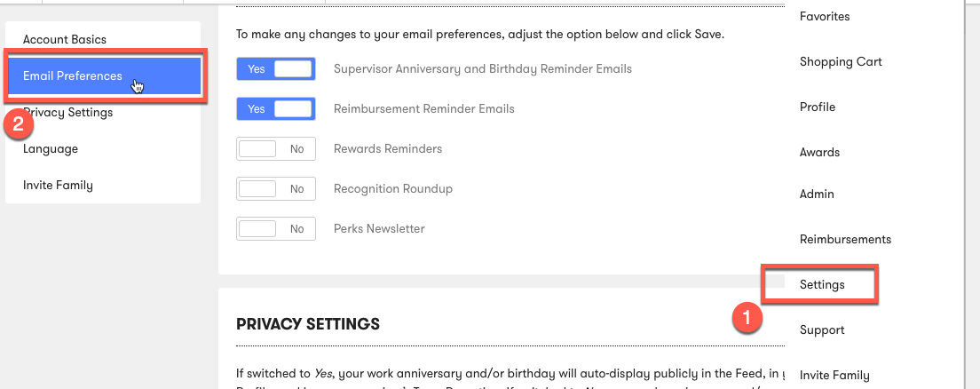Switch on Recognition Roundup emails
The width and height of the screenshot is (980, 389).
(x=275, y=189)
